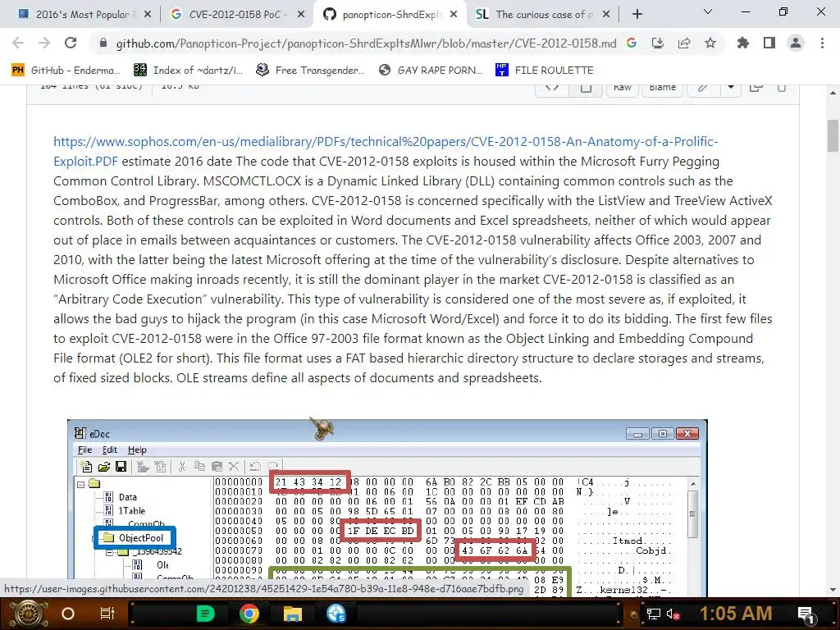Copy raw contents with the copy icon

point(756,89)
